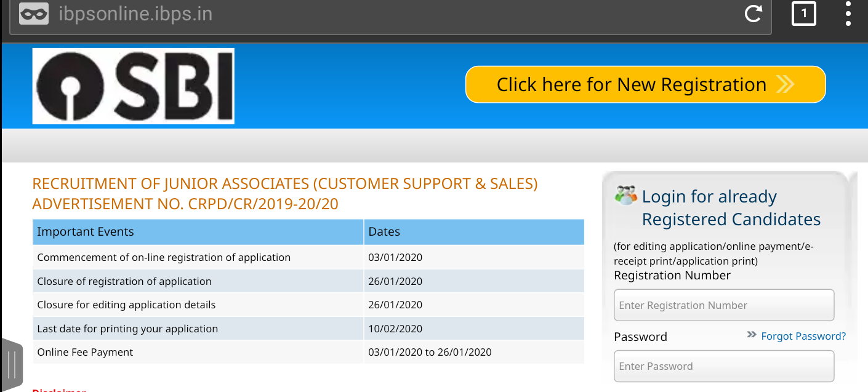Screen dimensions: 868x392
Task: Click the candidates group icon beside Login heading
Action: (625, 195)
